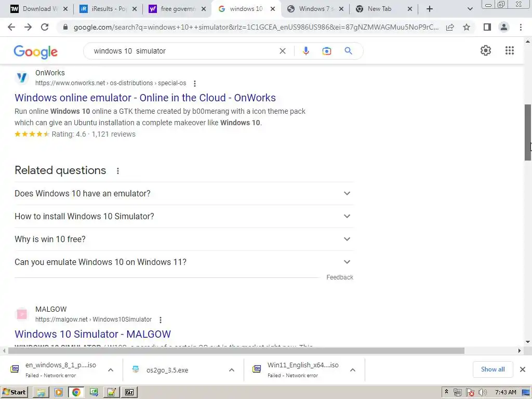
Task: Open more options for the OnWorks result
Action: tap(195, 84)
